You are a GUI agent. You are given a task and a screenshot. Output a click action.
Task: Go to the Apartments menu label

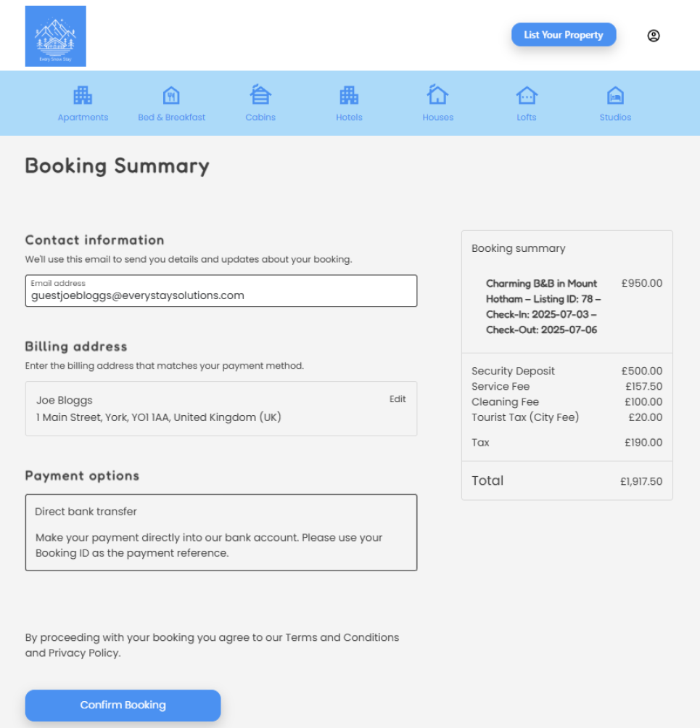(x=83, y=118)
